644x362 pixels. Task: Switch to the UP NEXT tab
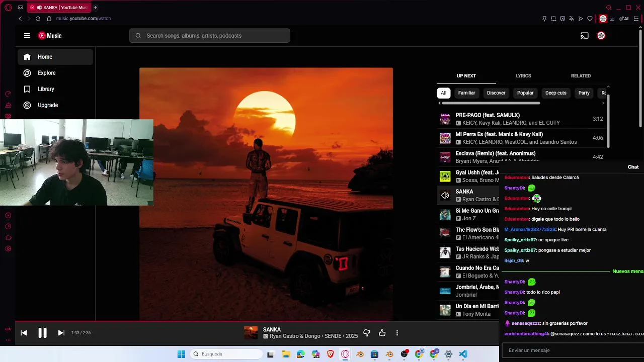click(466, 76)
